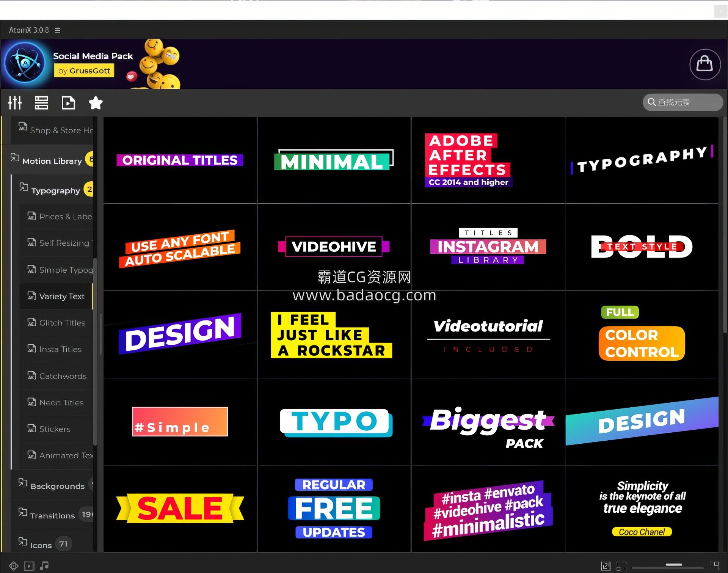This screenshot has width=728, height=573.
Task: Select USE ANY FONT thumbnail
Action: coord(180,247)
